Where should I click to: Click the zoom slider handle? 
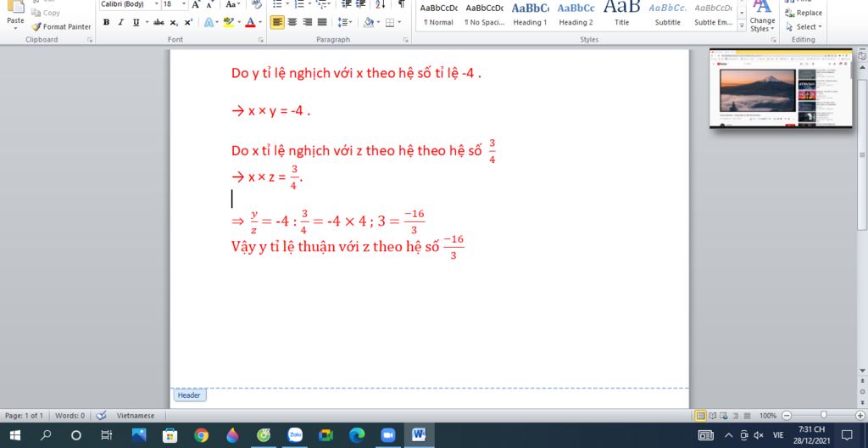coord(824,415)
